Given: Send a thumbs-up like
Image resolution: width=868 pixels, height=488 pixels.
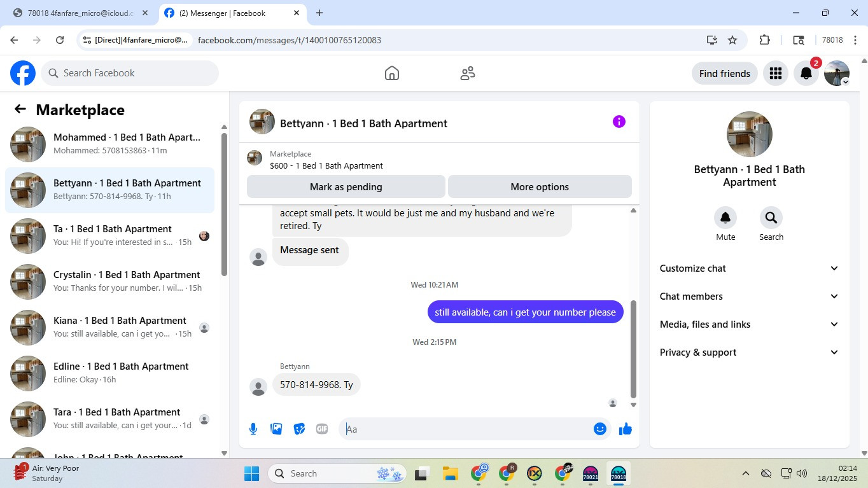Looking at the screenshot, I should pos(626,429).
